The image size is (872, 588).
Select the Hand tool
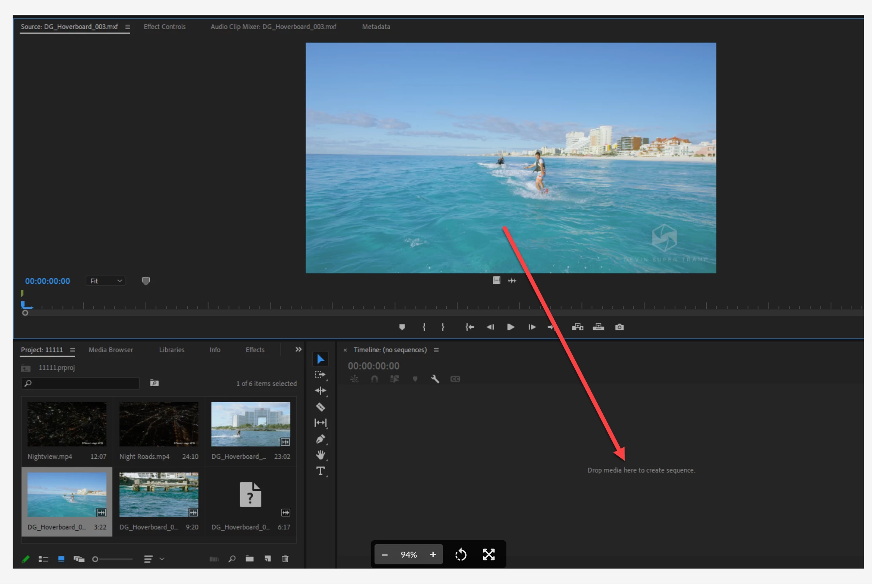[320, 455]
